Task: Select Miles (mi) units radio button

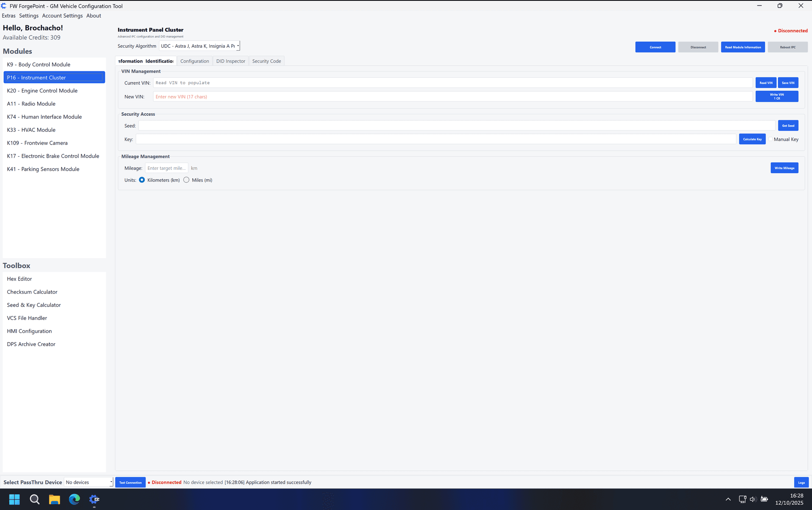Action: tap(187, 180)
